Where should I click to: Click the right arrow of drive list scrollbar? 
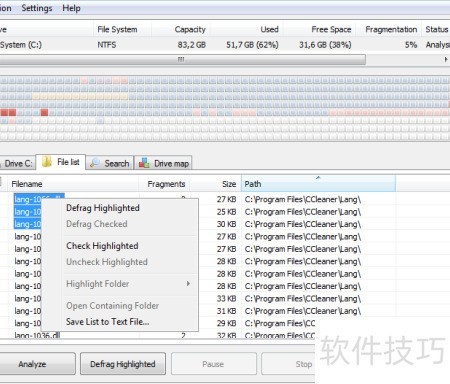[x=446, y=59]
